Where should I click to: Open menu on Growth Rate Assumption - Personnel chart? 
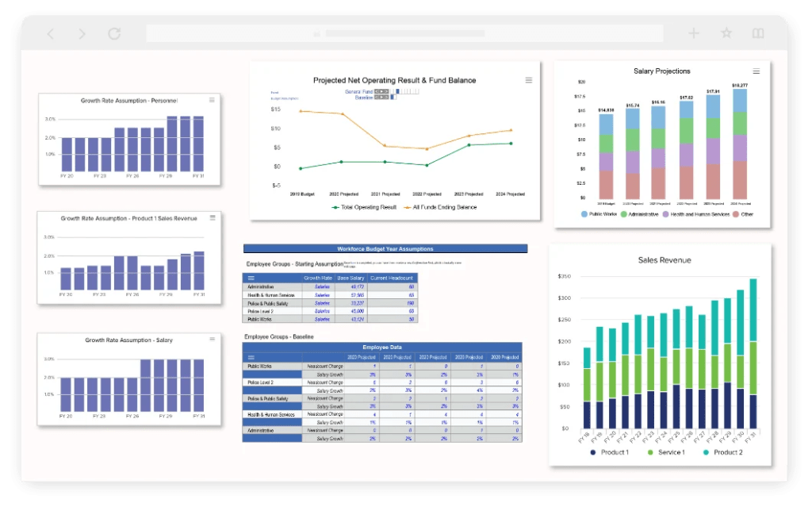(x=212, y=100)
